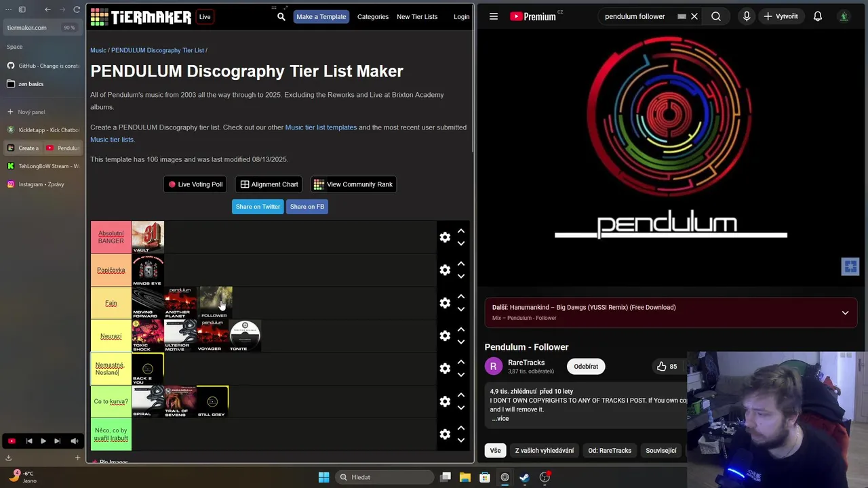This screenshot has width=868, height=488.
Task: Skip to next track in sidebar media player
Action: click(57, 441)
